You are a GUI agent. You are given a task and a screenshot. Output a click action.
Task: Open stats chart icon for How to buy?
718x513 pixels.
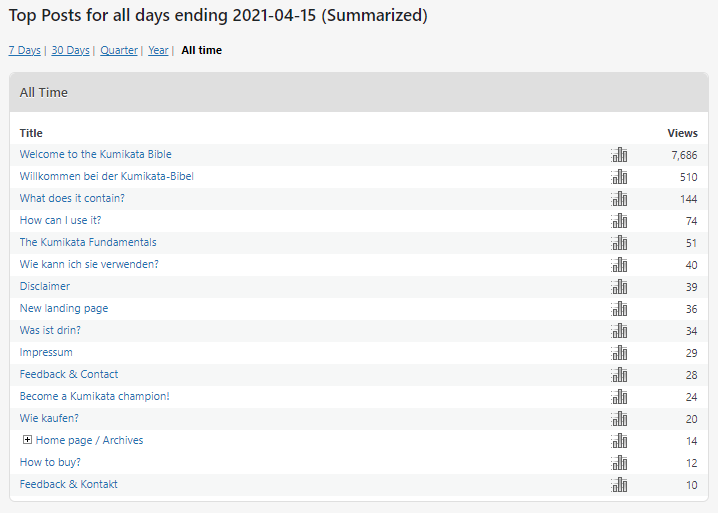pyautogui.click(x=619, y=463)
